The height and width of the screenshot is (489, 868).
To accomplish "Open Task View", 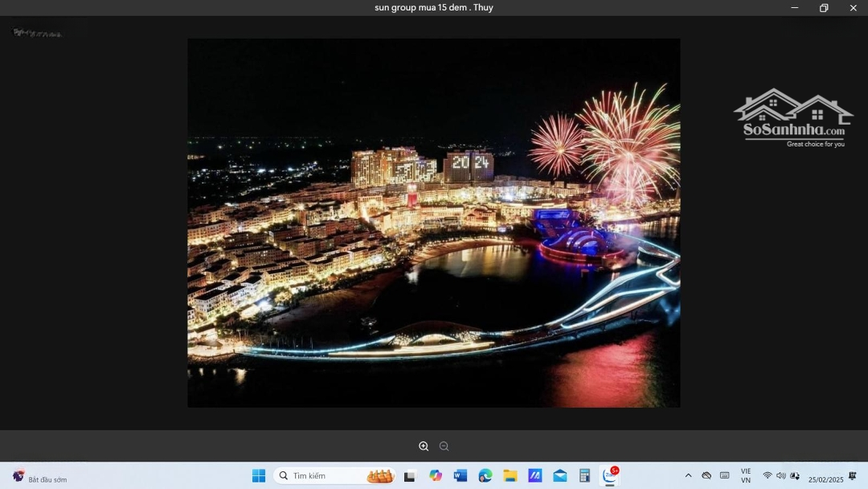I will pos(410,475).
